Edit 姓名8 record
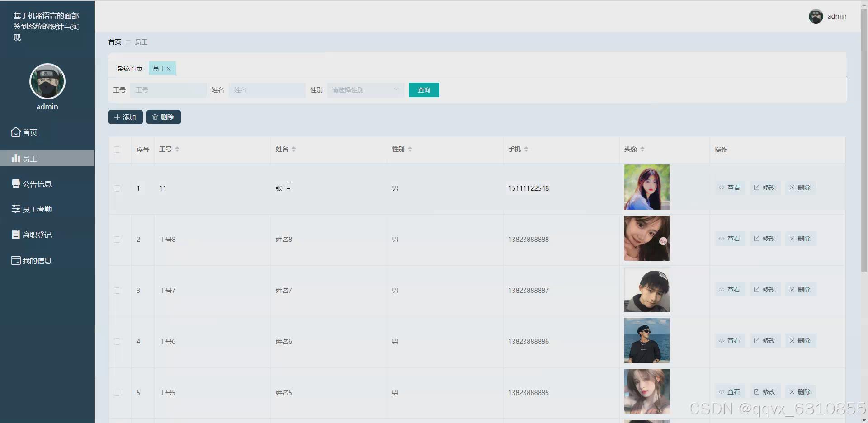The width and height of the screenshot is (868, 423). [765, 239]
